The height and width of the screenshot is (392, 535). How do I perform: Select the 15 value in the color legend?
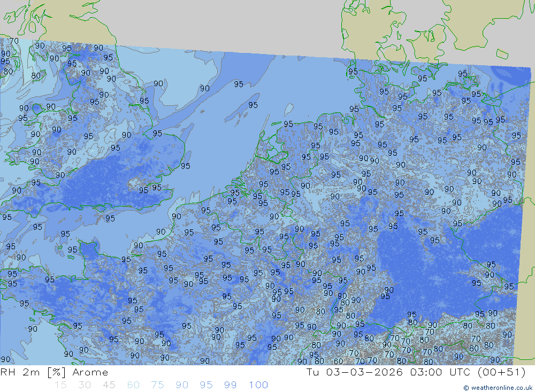tap(60, 385)
